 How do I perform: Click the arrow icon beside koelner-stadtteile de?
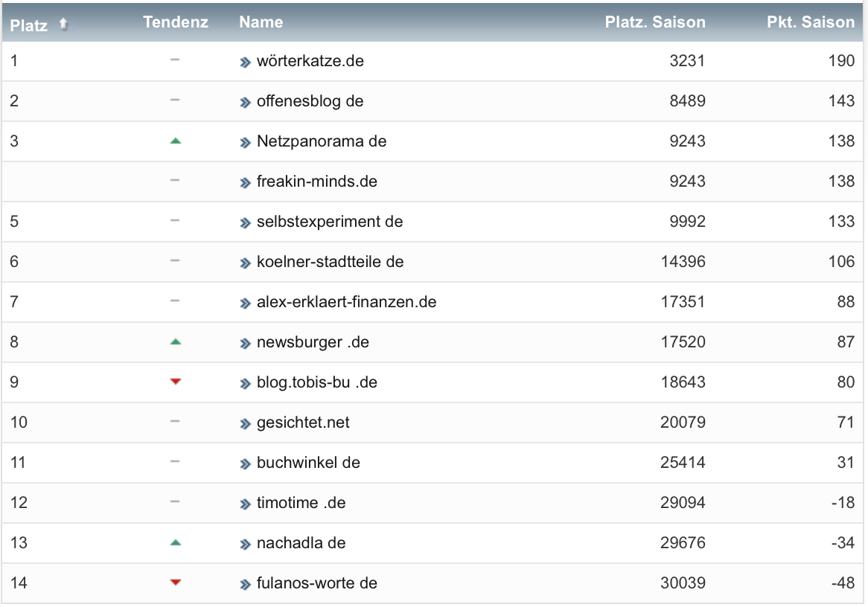[245, 263]
